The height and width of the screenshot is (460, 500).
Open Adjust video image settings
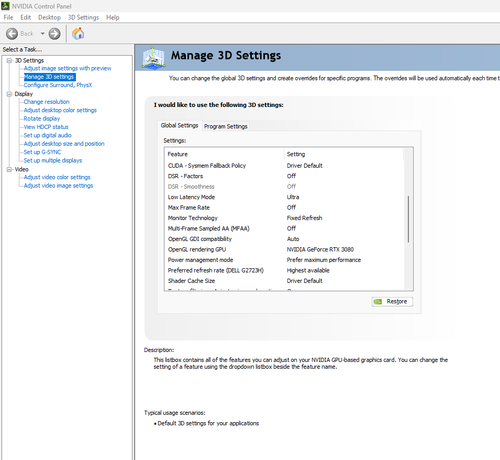point(58,185)
